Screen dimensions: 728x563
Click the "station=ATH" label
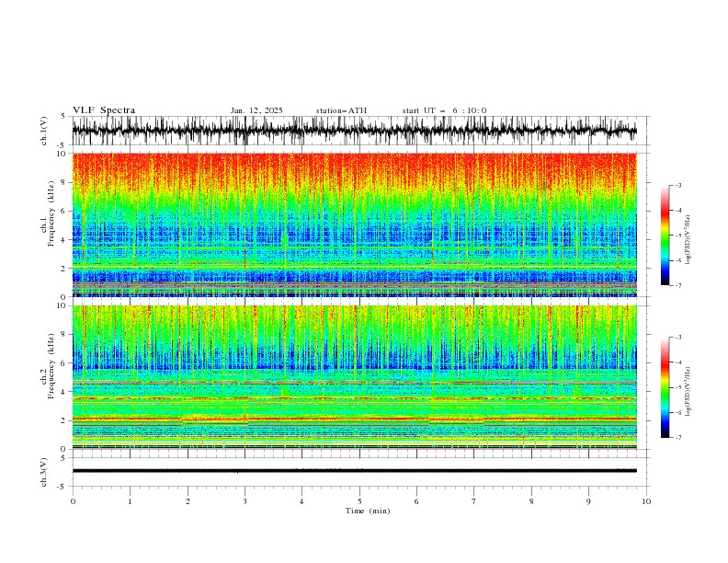click(341, 110)
